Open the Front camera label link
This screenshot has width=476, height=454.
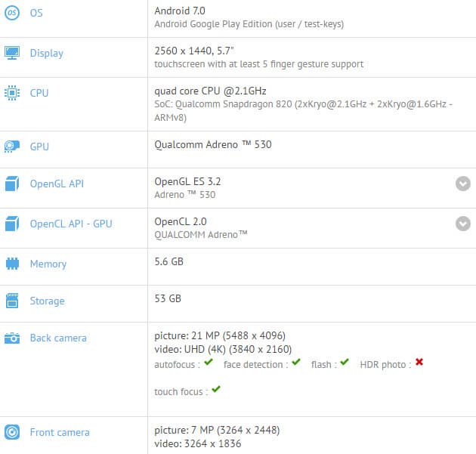[x=60, y=432]
